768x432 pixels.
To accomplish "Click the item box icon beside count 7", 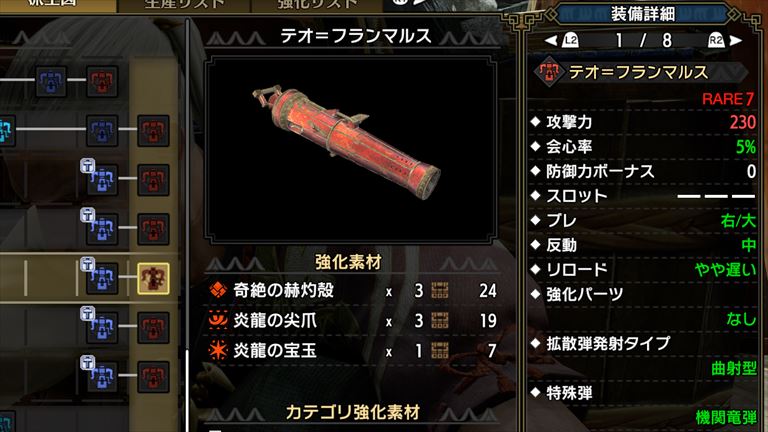I will pos(439,351).
